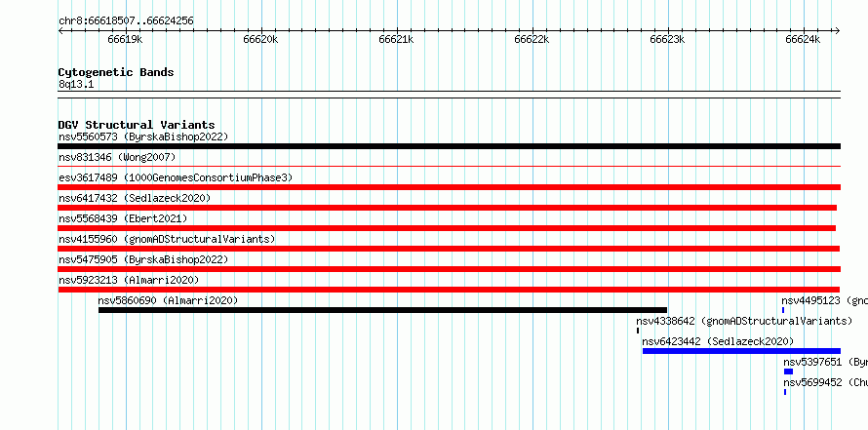Click the nsv6423442 blue variant bar
This screenshot has width=868, height=430.
pyautogui.click(x=741, y=351)
